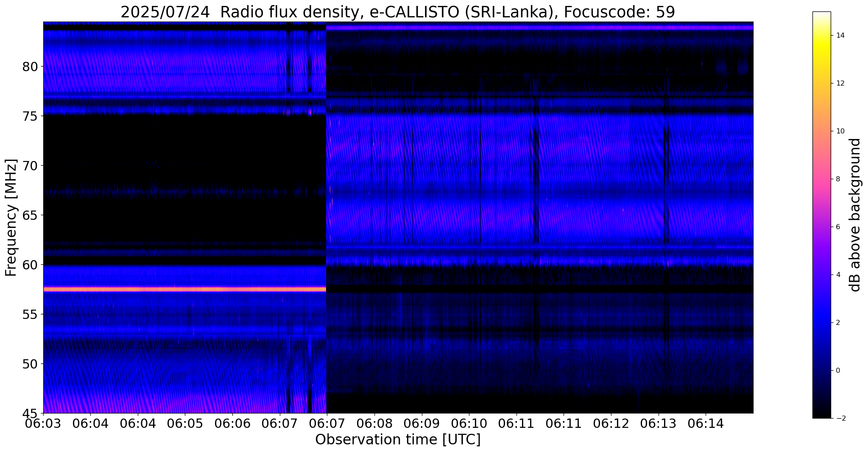Click the bright orange line near 57.5 MHz

point(184,289)
